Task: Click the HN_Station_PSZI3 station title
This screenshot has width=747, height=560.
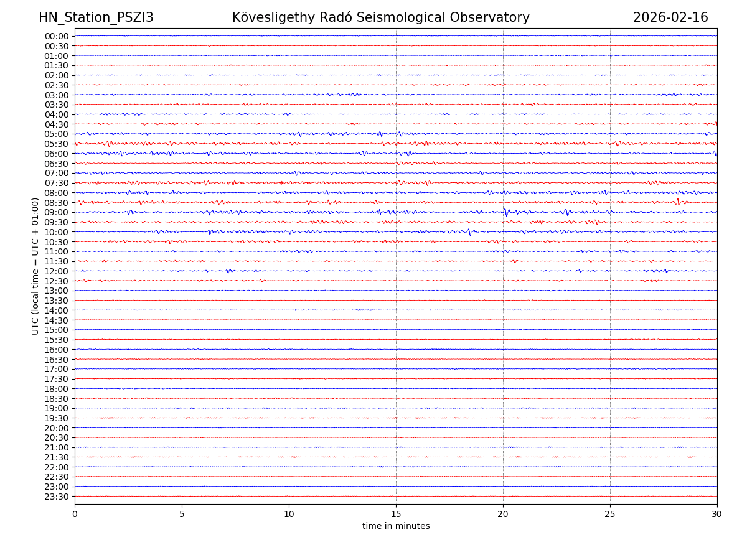Action: click(x=96, y=17)
